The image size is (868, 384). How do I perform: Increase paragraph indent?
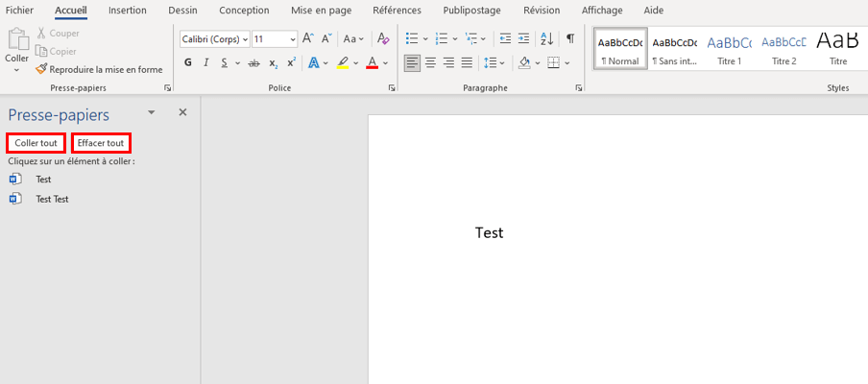click(523, 38)
